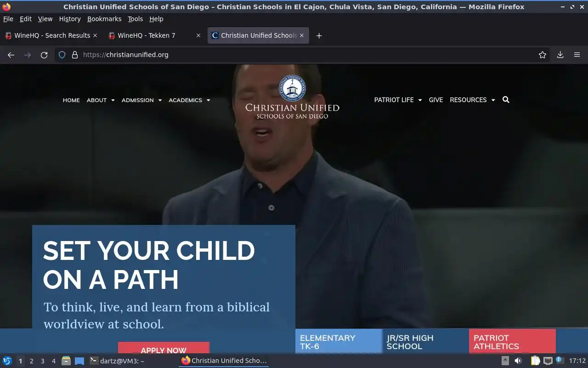Open the clipboard tray icon
Viewport: 588px width, 368px height.
[x=535, y=361]
